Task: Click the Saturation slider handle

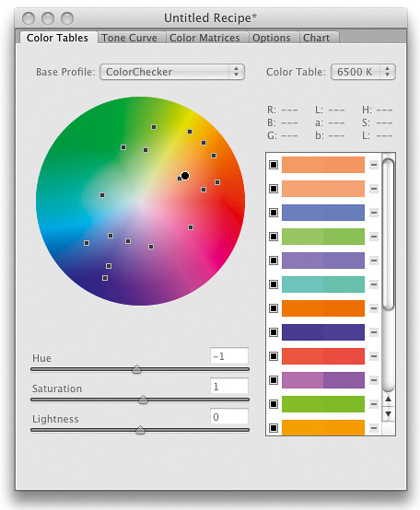Action: tap(143, 400)
